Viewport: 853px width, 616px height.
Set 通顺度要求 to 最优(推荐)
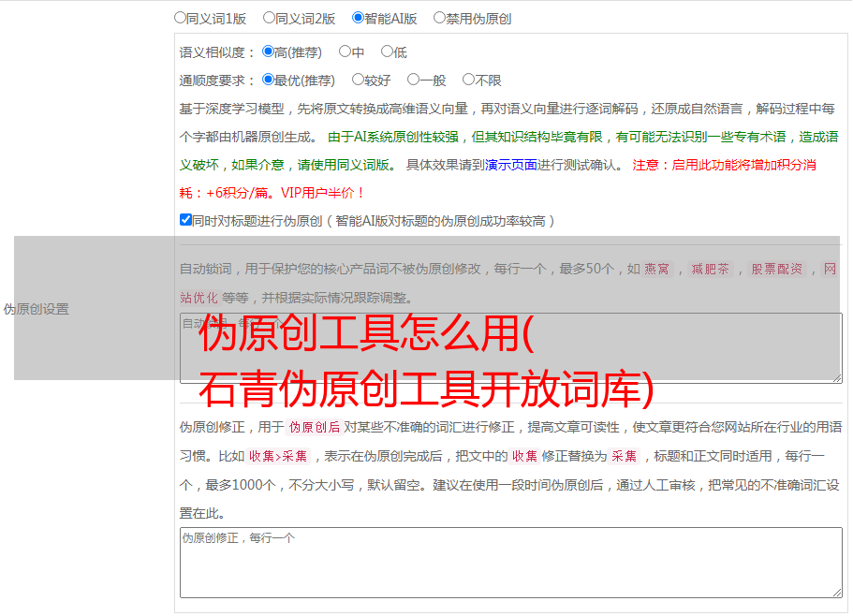268,80
